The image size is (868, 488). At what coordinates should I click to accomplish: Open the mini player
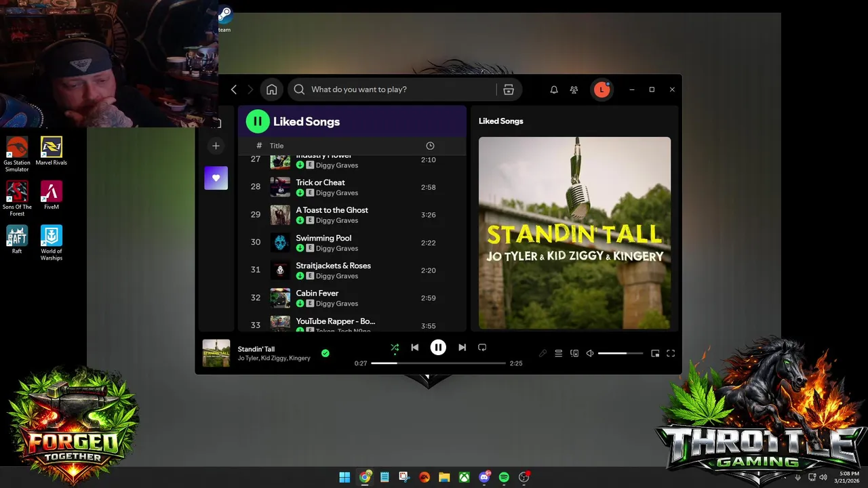point(655,353)
